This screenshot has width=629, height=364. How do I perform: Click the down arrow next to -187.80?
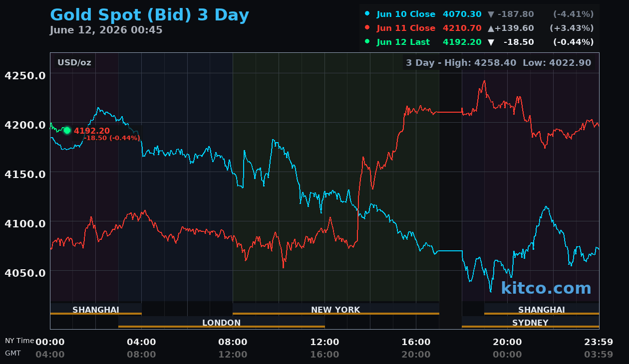(491, 14)
